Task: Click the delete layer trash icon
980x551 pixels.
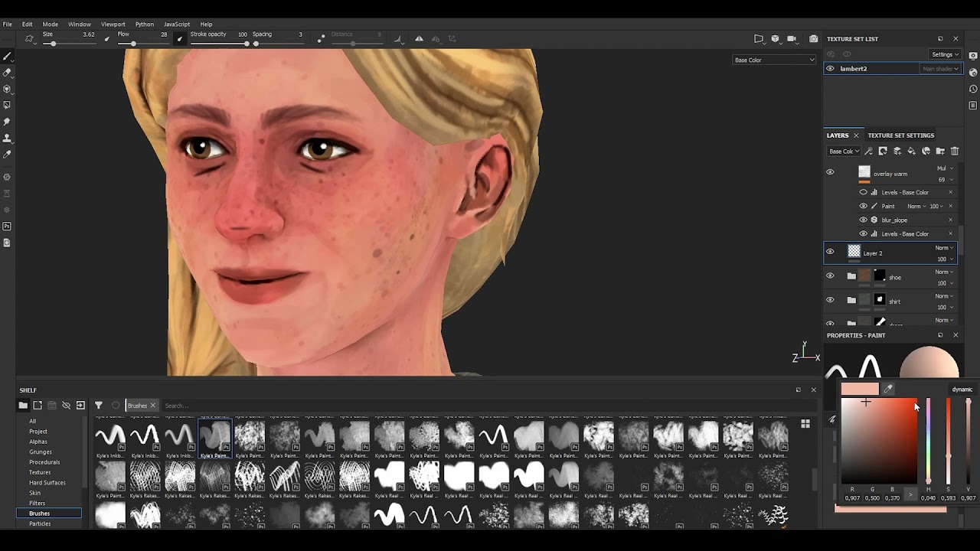Action: point(954,152)
